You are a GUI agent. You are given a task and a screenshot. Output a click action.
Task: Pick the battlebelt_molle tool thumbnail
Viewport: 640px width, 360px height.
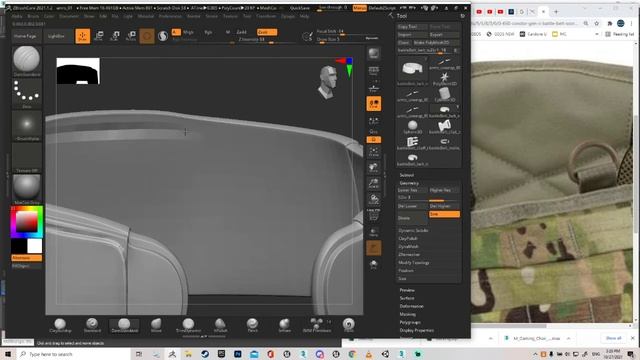pos(444,143)
